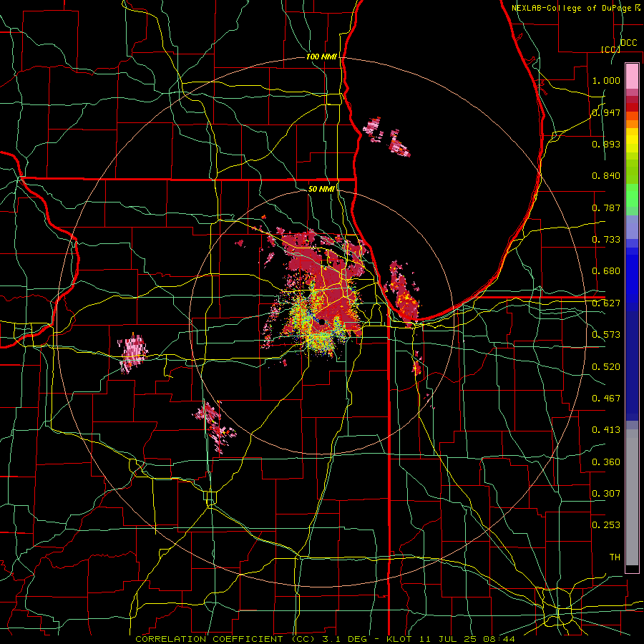Click the TH threshold label in legend
Screen dimensions: 644x644
click(x=615, y=557)
